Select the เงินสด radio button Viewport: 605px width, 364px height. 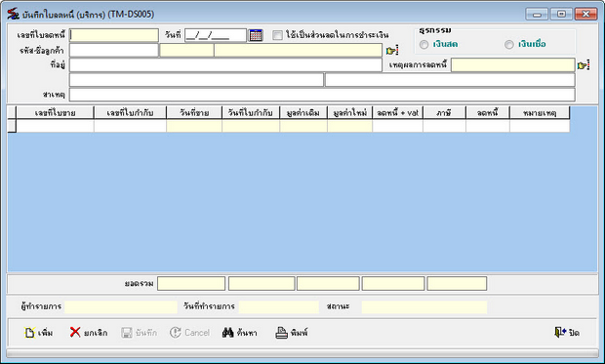[x=424, y=44]
